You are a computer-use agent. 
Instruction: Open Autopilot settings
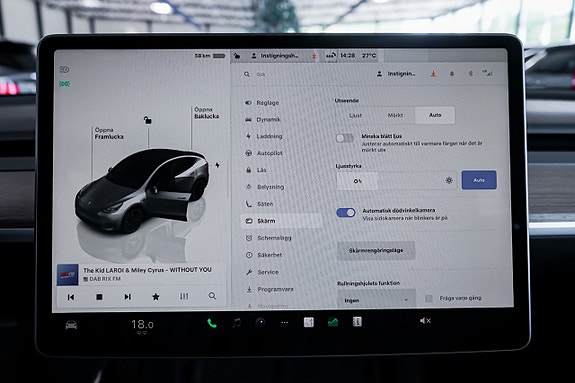click(264, 153)
